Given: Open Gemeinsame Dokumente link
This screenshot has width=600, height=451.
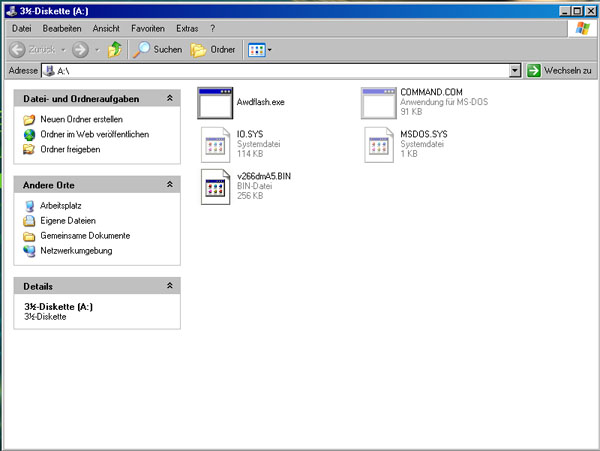Looking at the screenshot, I should pos(85,236).
